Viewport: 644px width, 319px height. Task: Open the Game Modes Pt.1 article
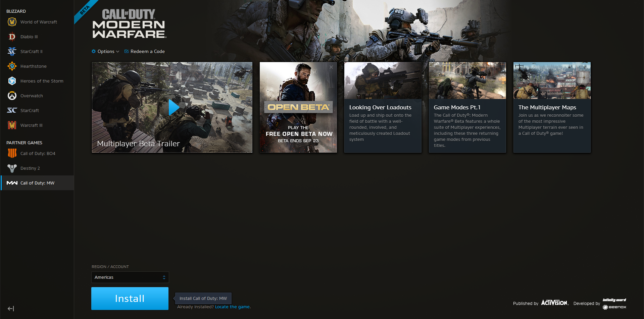[x=467, y=107]
